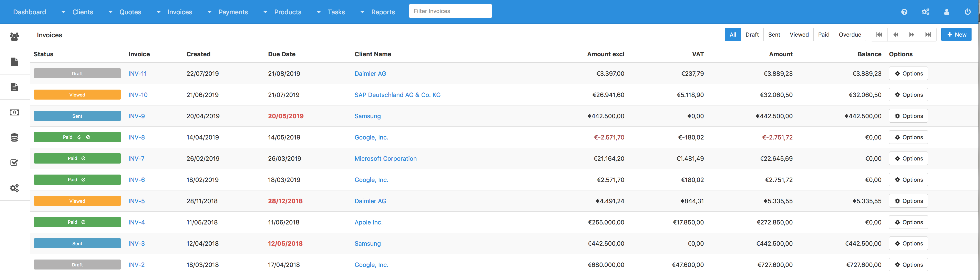This screenshot has width=980, height=280.
Task: Click Paid status badge for INV-4
Action: pos(77,222)
